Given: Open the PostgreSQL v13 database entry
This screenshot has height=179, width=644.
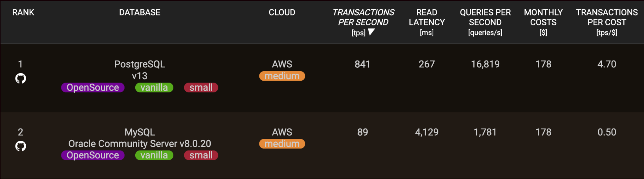Looking at the screenshot, I should point(140,64).
